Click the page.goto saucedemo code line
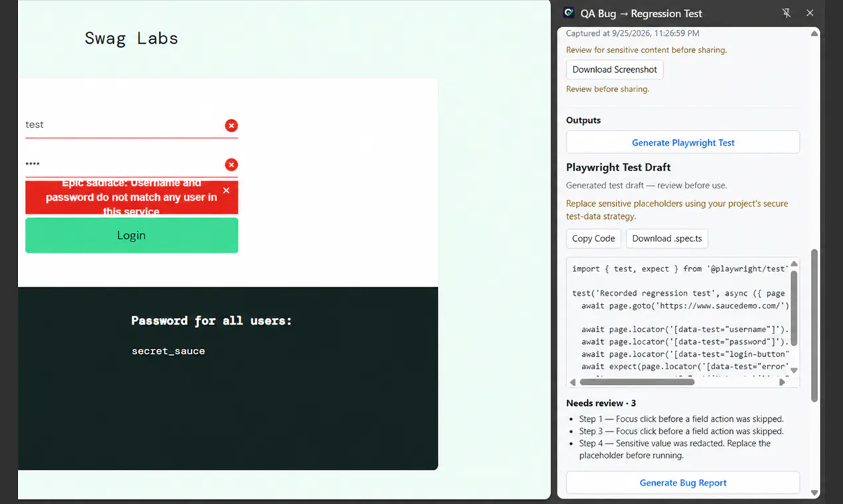The width and height of the screenshot is (843, 504). click(685, 306)
